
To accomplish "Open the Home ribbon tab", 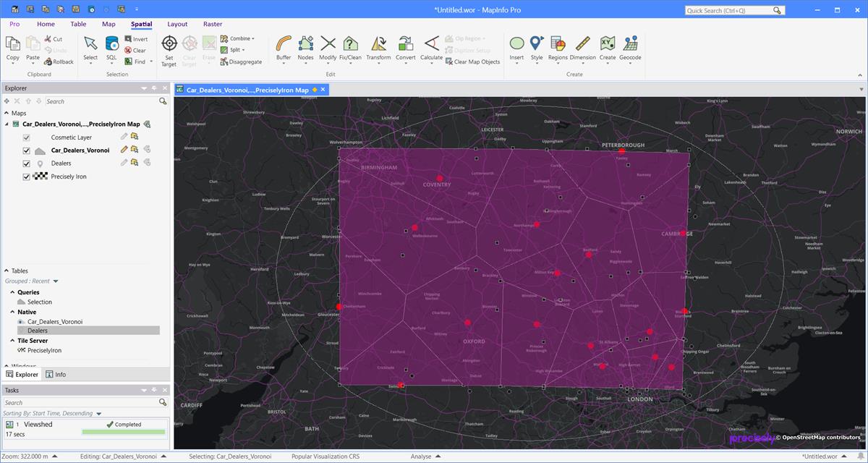I will 46,24.
